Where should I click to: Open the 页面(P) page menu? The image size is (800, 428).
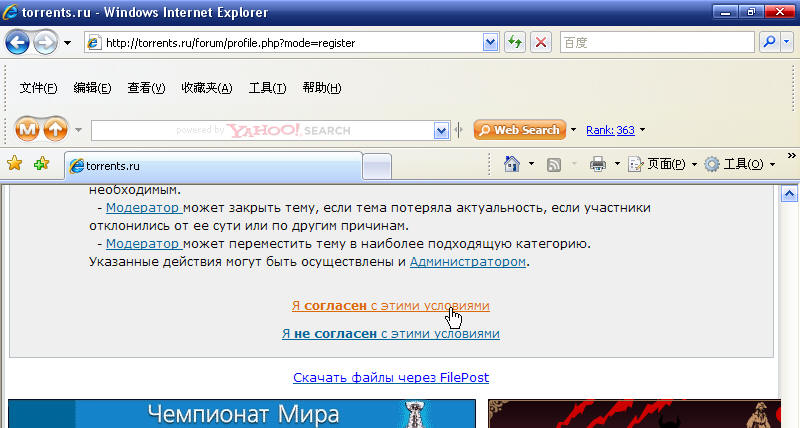(662, 164)
